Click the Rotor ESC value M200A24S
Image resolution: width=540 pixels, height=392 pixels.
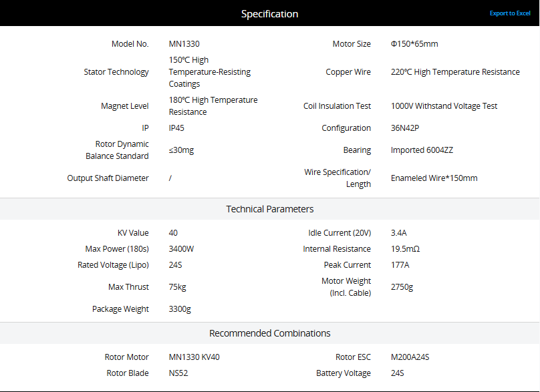pos(410,357)
